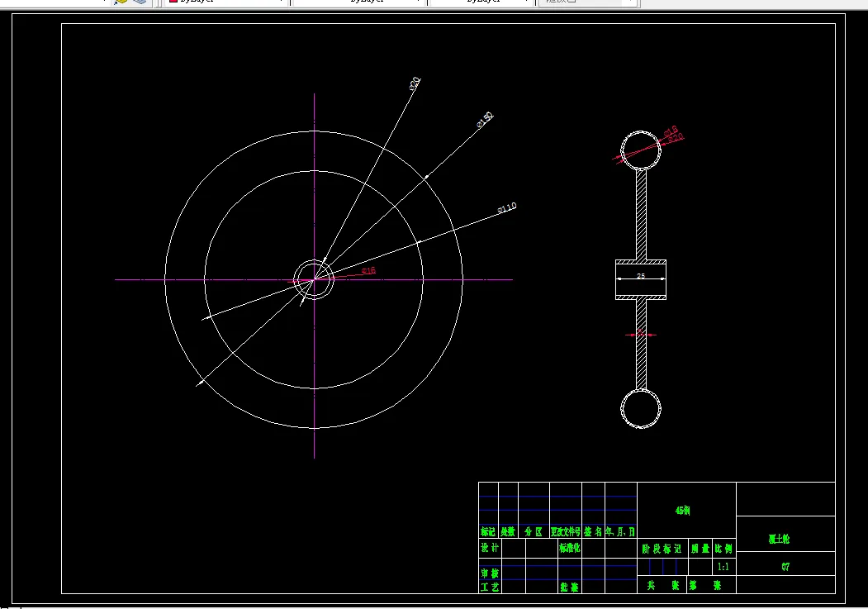Click the 第 张 cell text
The image size is (868, 609).
point(704,585)
